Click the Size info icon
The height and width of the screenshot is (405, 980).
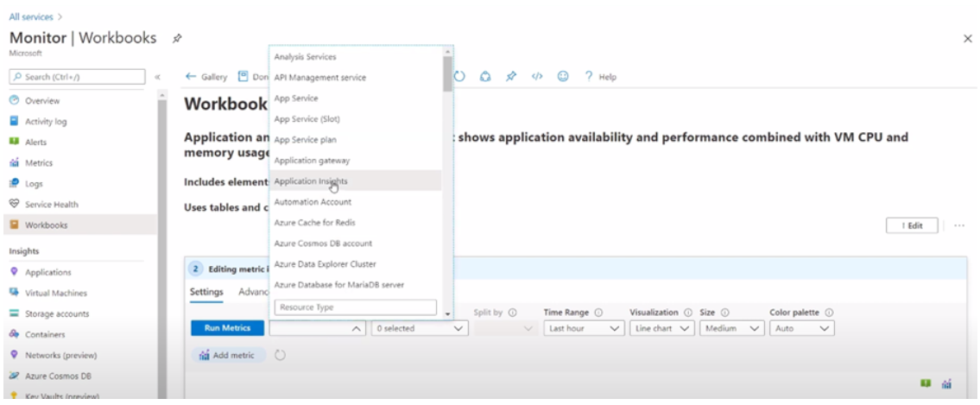coord(725,312)
